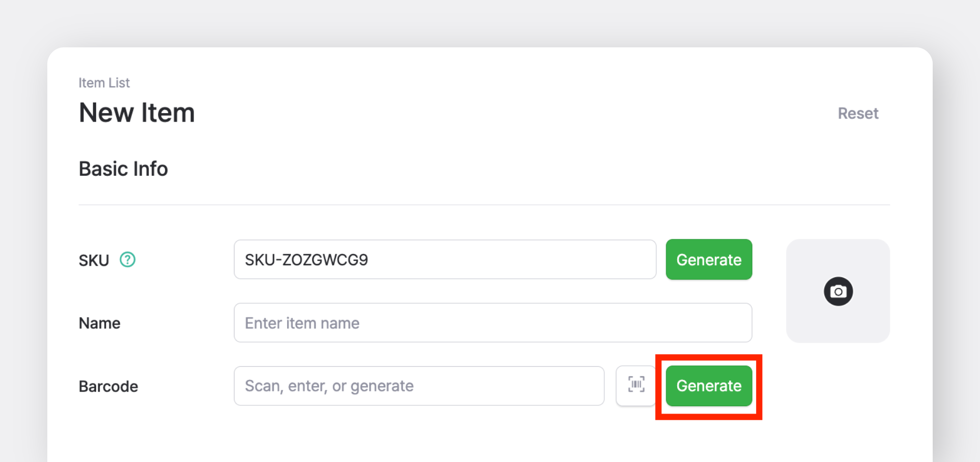This screenshot has height=462, width=980.
Task: Navigate back via the Item List breadcrumb
Action: pyautogui.click(x=104, y=83)
